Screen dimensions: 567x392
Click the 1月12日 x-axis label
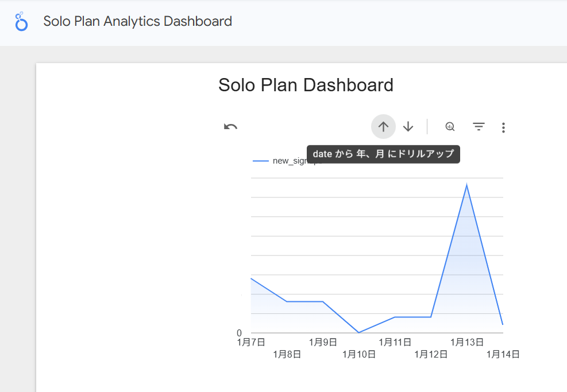(x=431, y=354)
